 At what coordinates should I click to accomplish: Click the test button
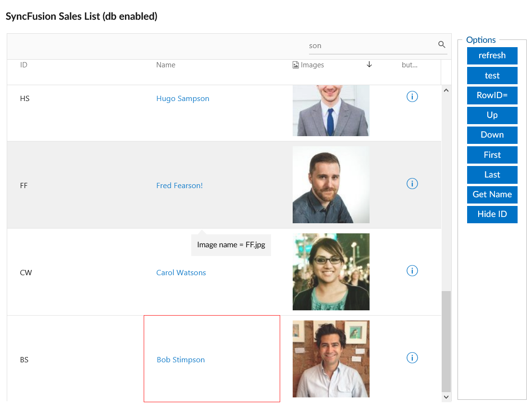tap(492, 76)
